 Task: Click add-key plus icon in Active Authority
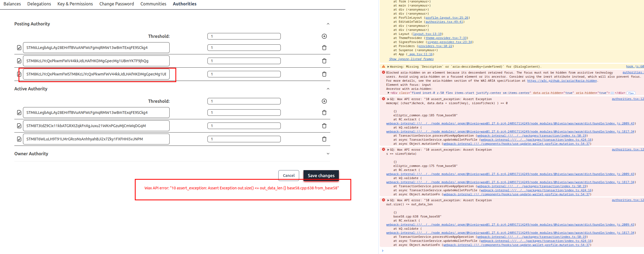point(324,101)
